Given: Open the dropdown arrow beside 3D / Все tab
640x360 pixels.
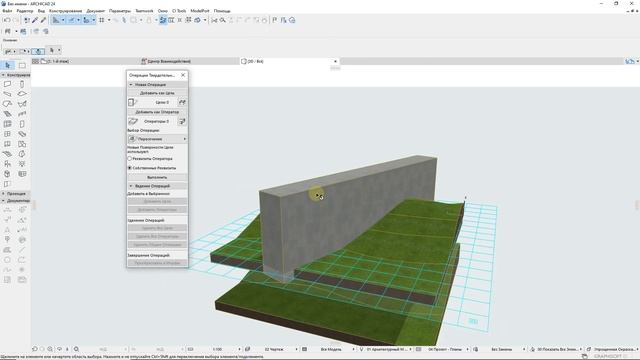Looking at the screenshot, I should [x=336, y=61].
